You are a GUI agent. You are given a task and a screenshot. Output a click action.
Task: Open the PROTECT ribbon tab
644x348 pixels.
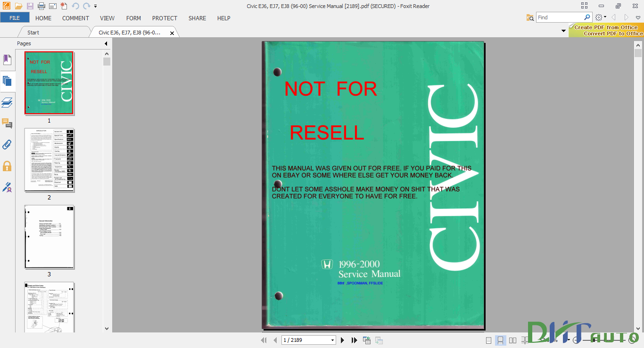click(x=165, y=18)
